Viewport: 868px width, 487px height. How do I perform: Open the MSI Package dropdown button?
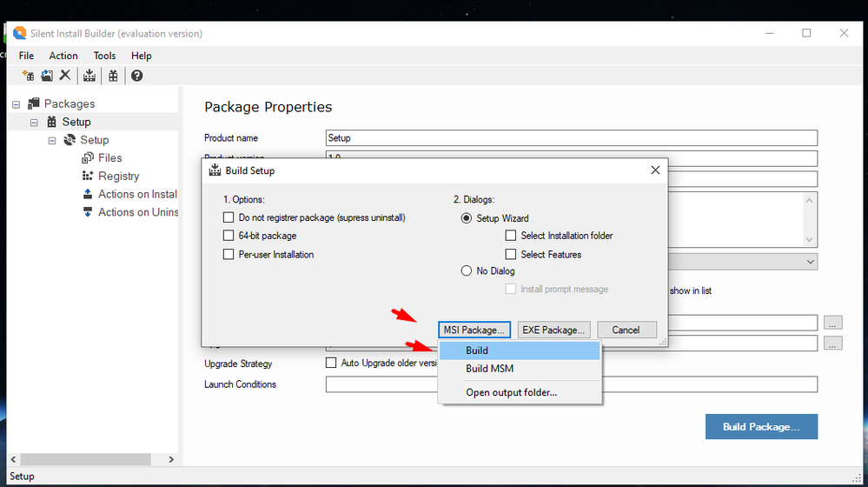pyautogui.click(x=474, y=330)
